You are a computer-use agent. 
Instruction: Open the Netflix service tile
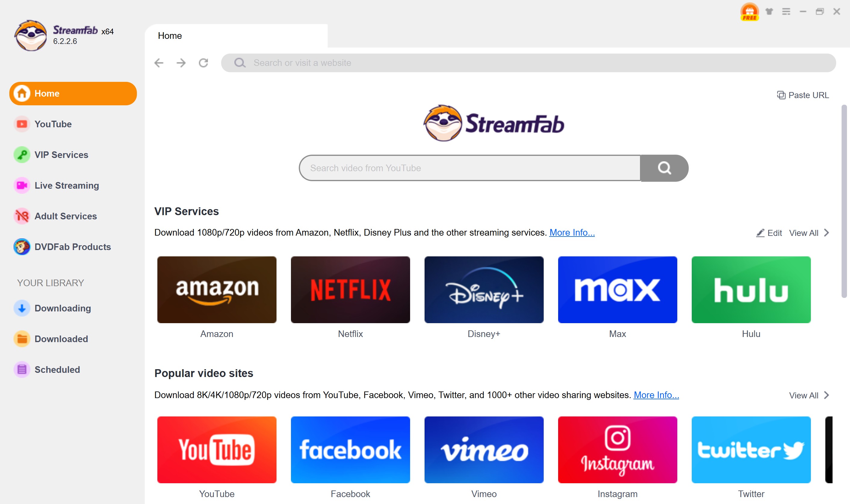pyautogui.click(x=351, y=290)
